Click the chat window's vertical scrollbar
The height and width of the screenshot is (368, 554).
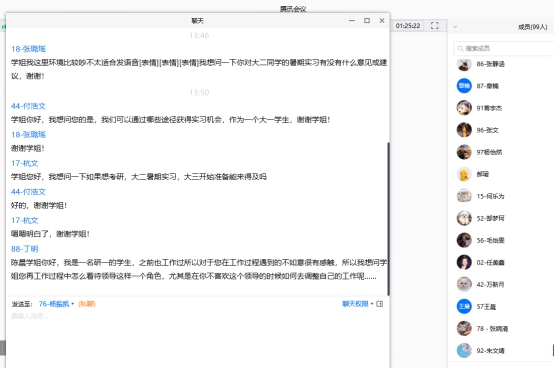(x=388, y=219)
